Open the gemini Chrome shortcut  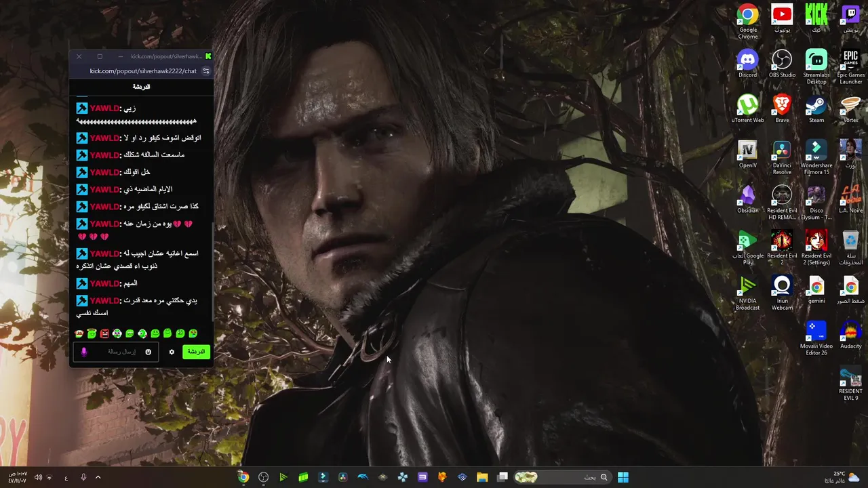pyautogui.click(x=816, y=290)
